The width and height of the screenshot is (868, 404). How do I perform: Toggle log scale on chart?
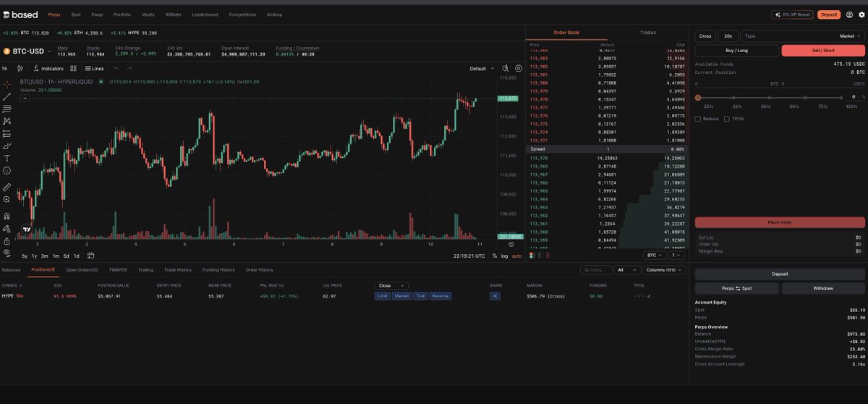tap(504, 256)
